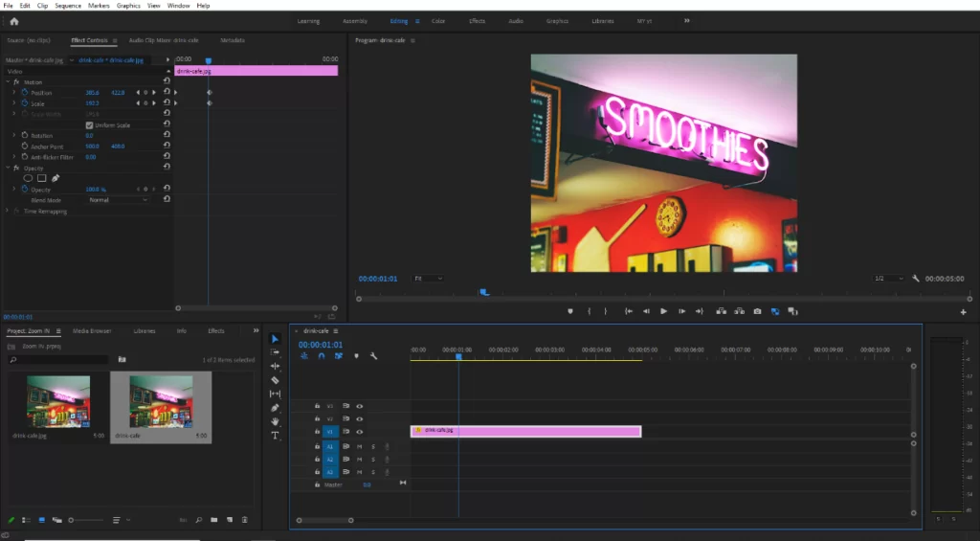Viewport: 980px width, 541px height.
Task: Select the Slip tool
Action: tap(275, 394)
